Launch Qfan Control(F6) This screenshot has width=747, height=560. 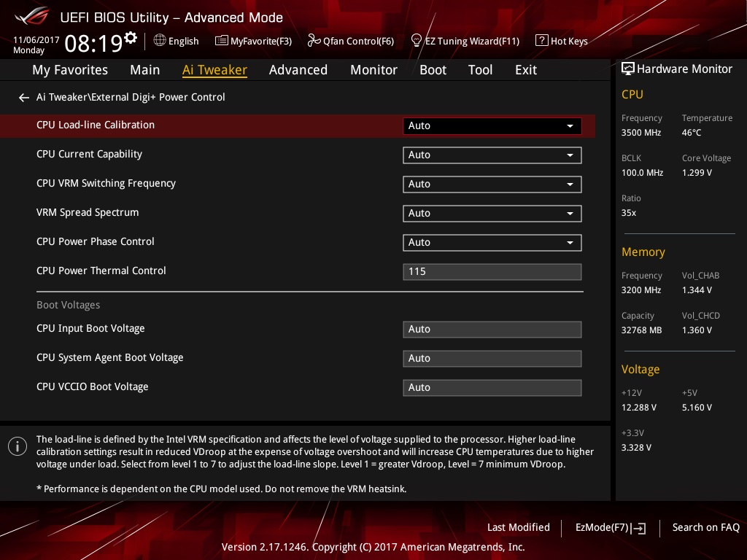(351, 41)
